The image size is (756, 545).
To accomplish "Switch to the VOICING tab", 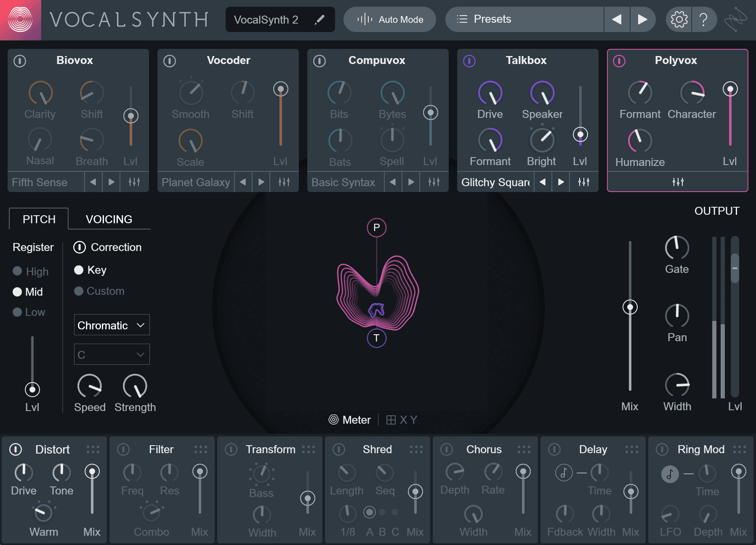I will pyautogui.click(x=109, y=219).
